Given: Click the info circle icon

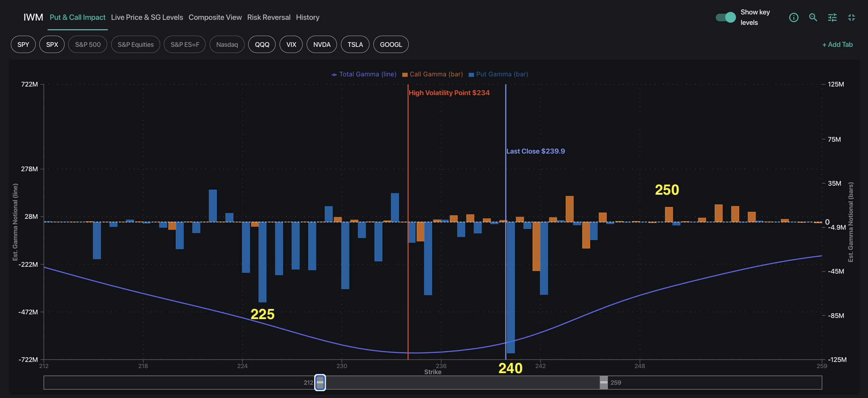Looking at the screenshot, I should click(793, 17).
